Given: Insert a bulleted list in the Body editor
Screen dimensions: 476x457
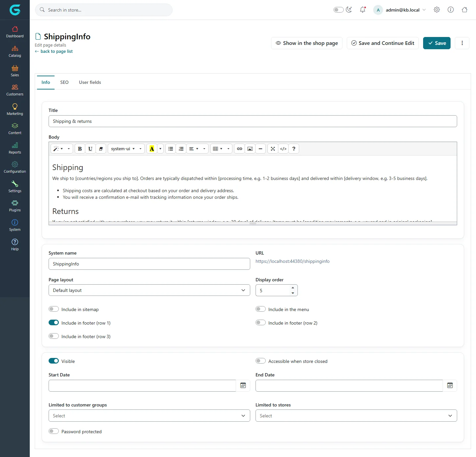Looking at the screenshot, I should [171, 149].
